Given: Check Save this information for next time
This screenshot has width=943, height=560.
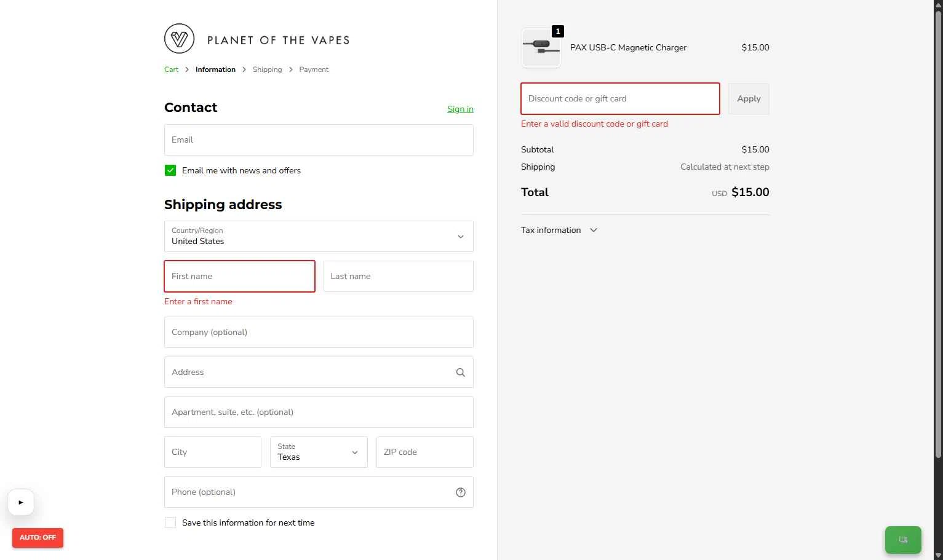Looking at the screenshot, I should 170,523.
